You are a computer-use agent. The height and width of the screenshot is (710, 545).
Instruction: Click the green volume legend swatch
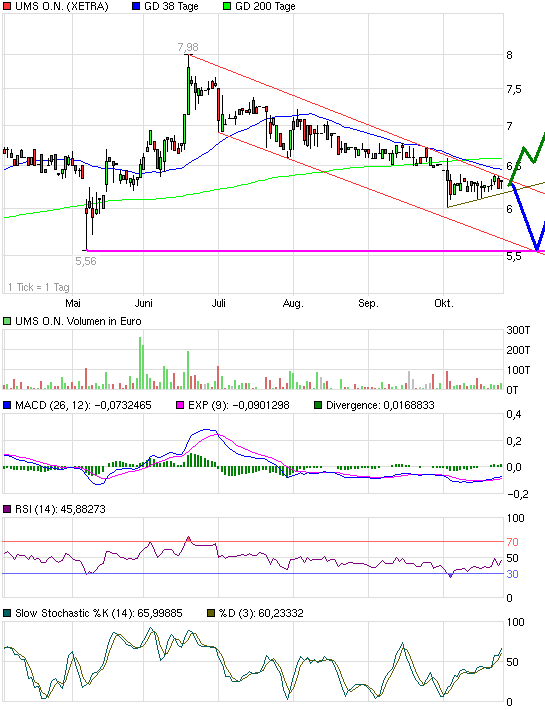pos(7,321)
